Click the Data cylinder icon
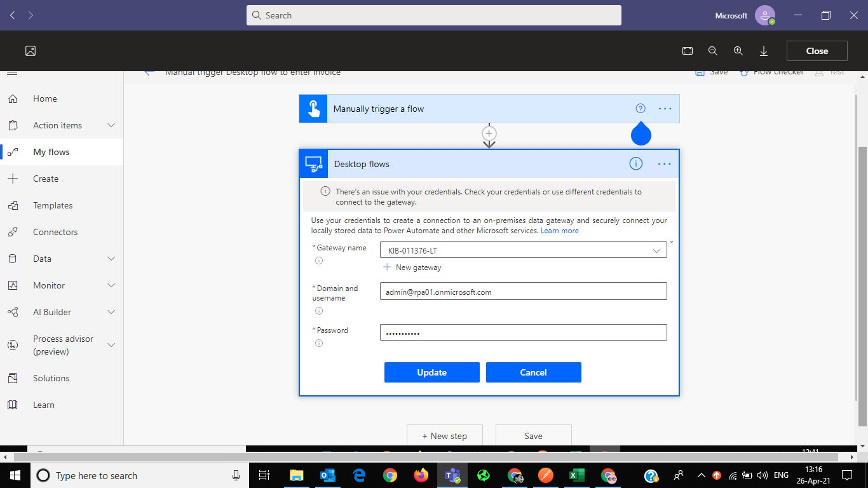 click(12, 259)
